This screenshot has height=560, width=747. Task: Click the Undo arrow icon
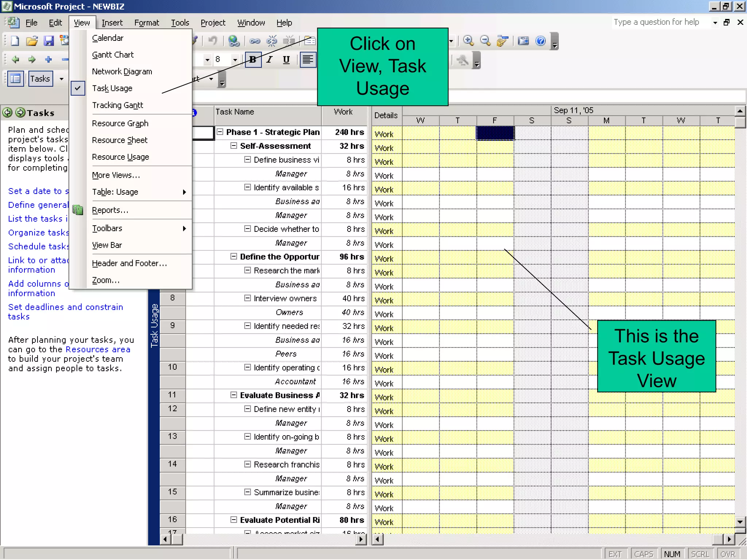pyautogui.click(x=213, y=40)
